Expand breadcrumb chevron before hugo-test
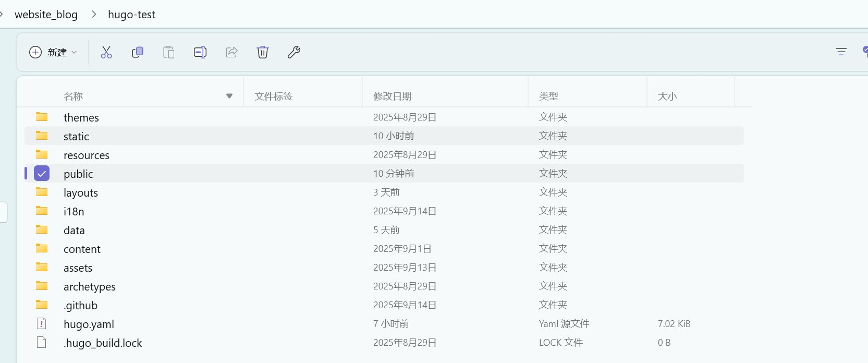This screenshot has width=868, height=363. click(x=94, y=15)
